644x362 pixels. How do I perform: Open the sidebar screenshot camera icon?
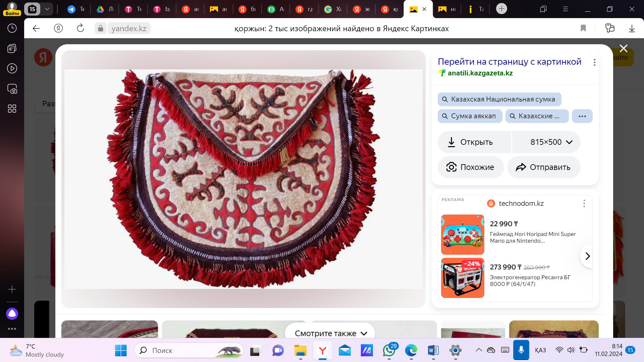point(12,89)
